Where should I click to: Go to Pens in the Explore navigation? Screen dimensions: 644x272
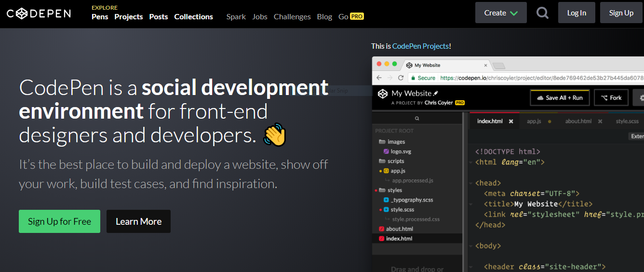pyautogui.click(x=100, y=16)
